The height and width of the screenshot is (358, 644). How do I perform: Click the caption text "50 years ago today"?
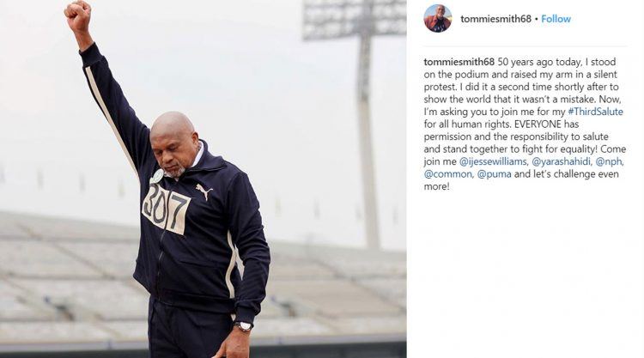coord(536,62)
